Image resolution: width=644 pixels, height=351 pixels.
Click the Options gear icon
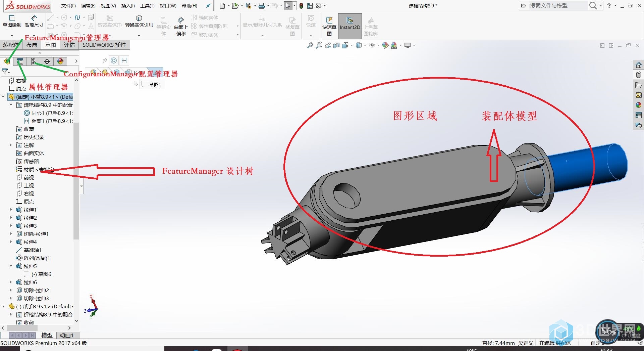click(x=319, y=6)
